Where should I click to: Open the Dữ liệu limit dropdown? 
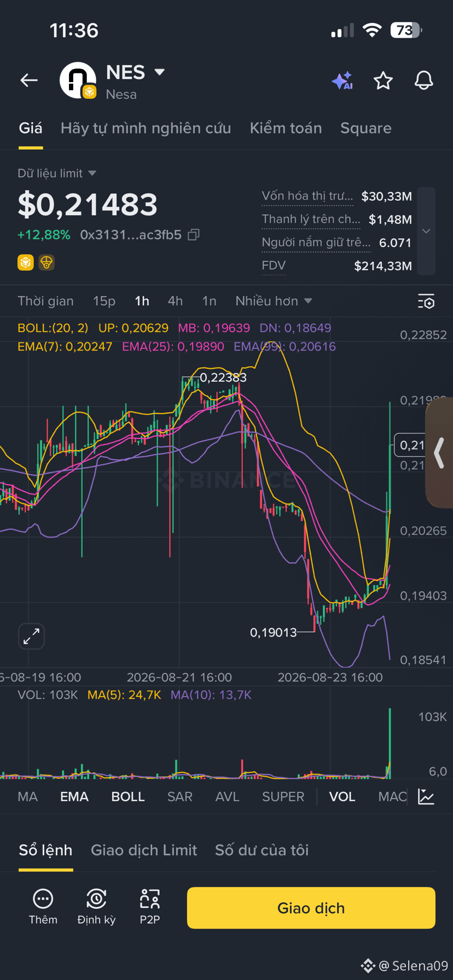click(x=57, y=173)
